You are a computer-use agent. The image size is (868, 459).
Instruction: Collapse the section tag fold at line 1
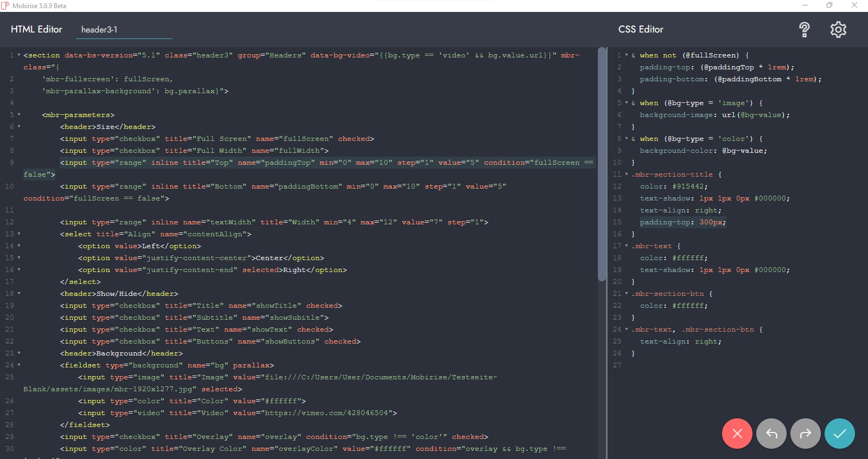(19, 55)
